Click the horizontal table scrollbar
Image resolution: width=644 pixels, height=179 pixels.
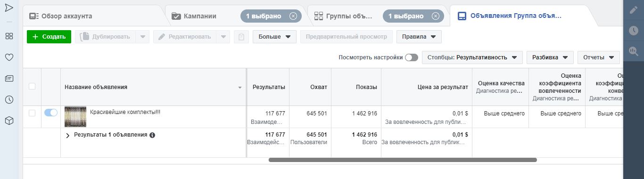[403, 160]
